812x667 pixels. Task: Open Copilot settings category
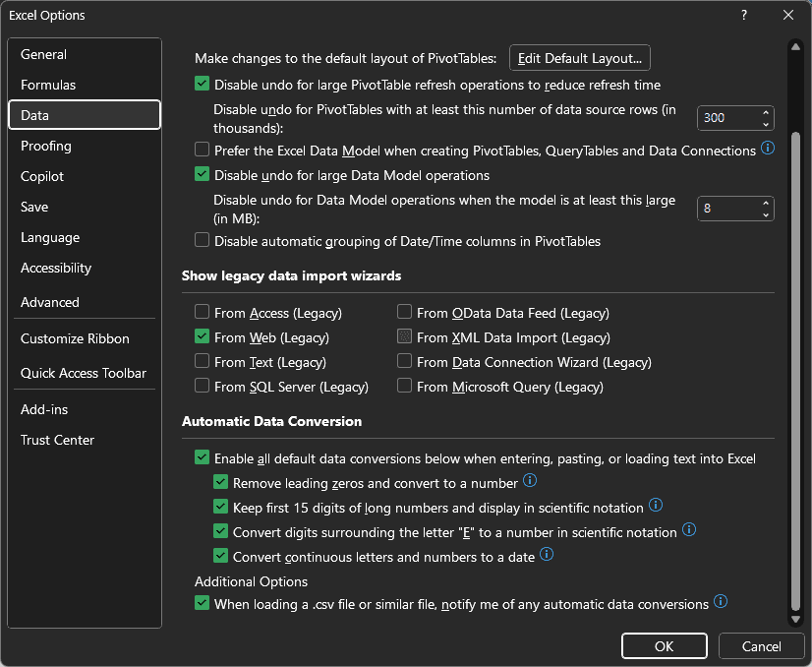click(x=85, y=177)
